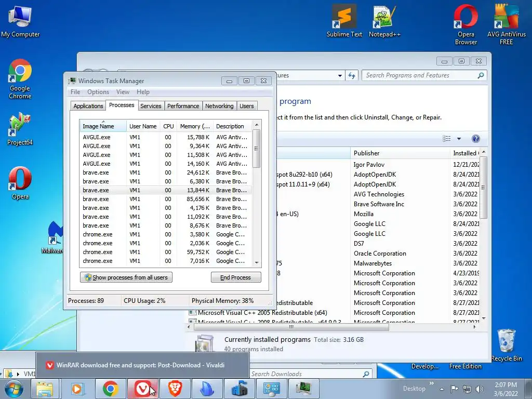Open view options dropdown arrow
The image size is (532, 399).
[459, 138]
